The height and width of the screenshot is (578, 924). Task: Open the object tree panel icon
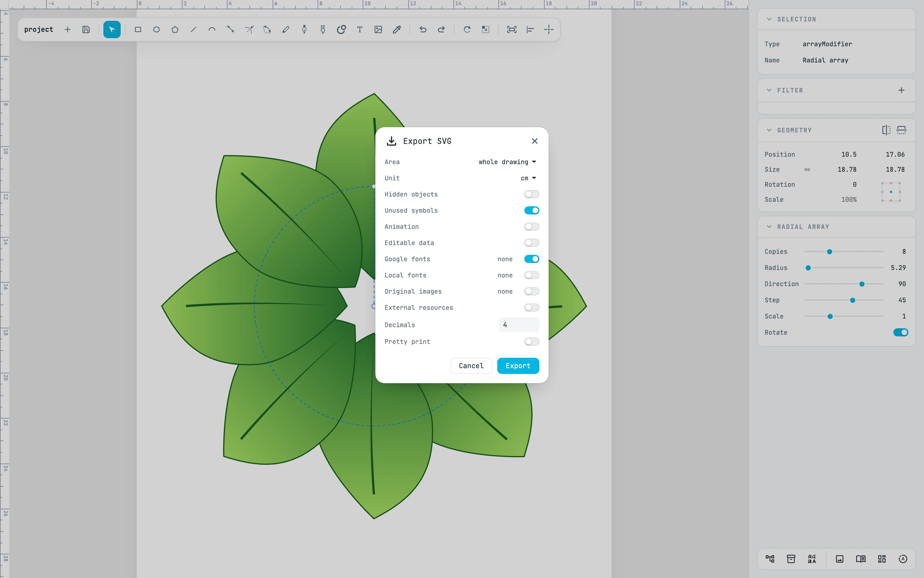pos(770,559)
